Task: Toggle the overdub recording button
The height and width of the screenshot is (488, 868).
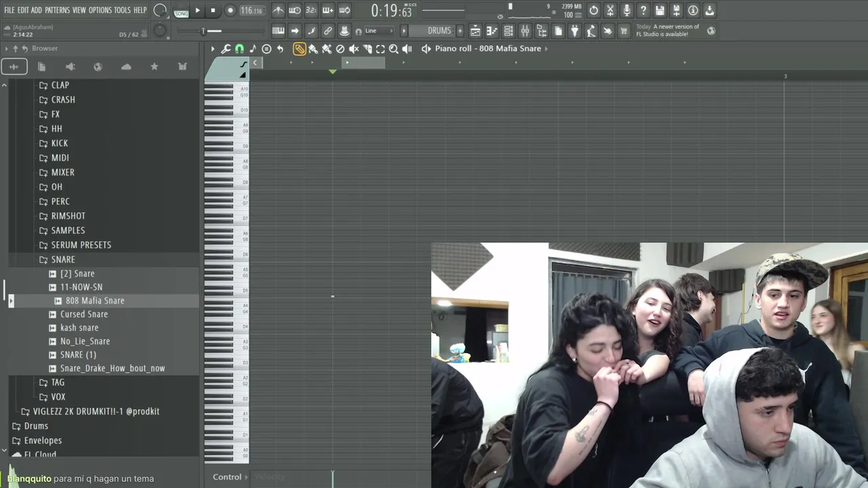Action: [328, 10]
